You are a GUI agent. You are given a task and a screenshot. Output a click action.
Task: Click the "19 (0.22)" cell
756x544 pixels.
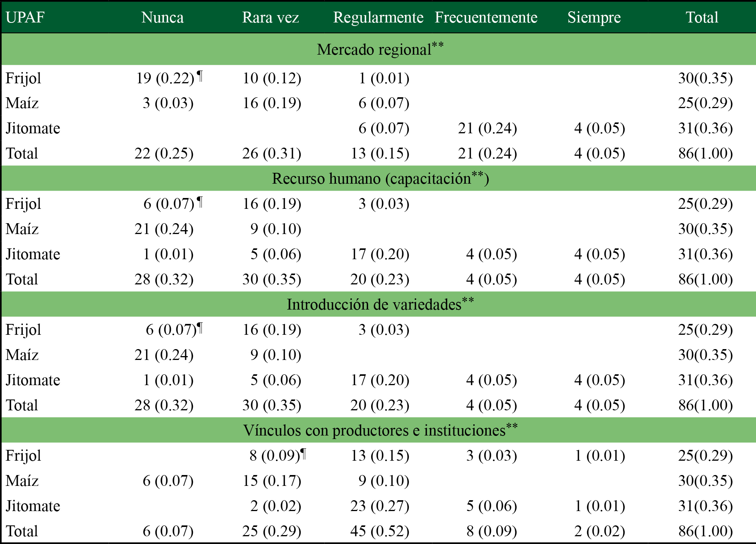coord(165,78)
